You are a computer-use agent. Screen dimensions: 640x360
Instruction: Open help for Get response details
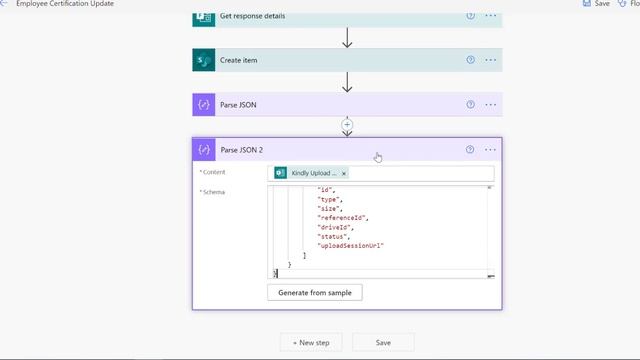[x=470, y=16]
